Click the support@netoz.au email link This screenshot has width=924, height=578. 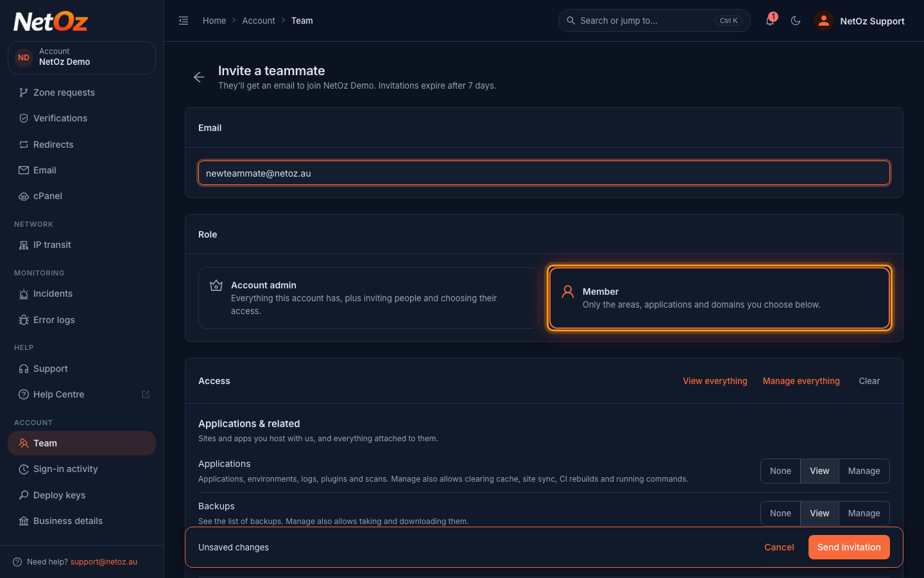[x=104, y=562]
